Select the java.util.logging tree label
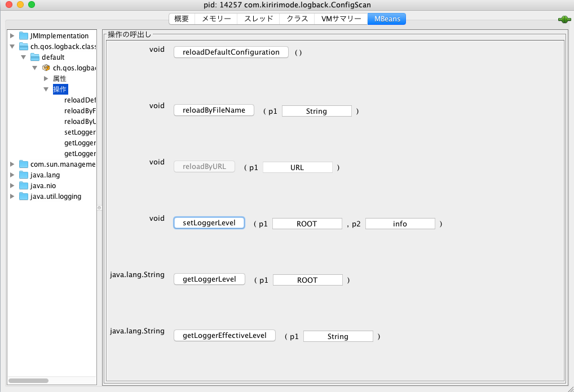The width and height of the screenshot is (574, 392). pos(56,197)
